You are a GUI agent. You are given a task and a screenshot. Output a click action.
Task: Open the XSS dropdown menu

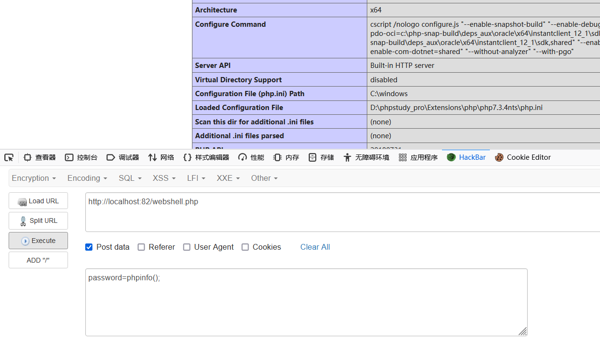click(164, 178)
